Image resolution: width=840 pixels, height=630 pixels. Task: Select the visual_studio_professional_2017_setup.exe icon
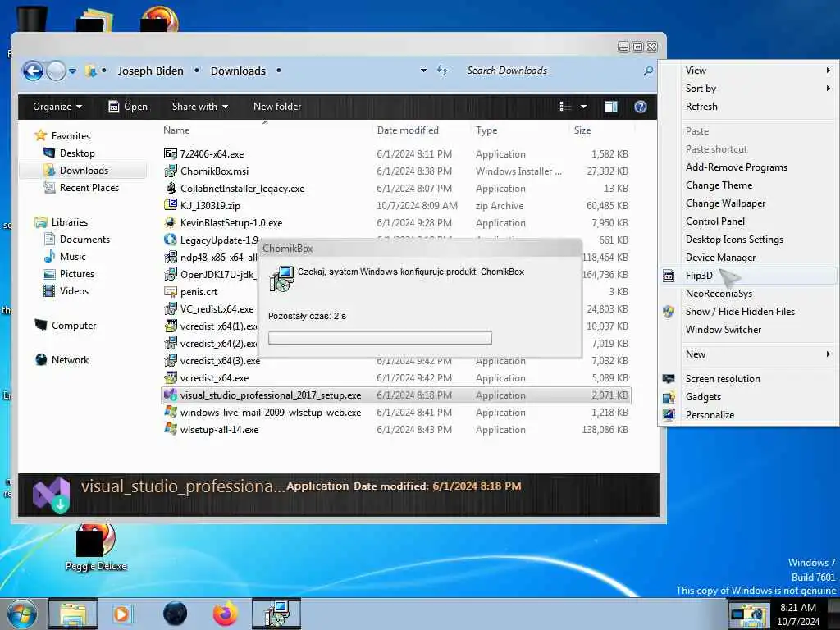170,395
